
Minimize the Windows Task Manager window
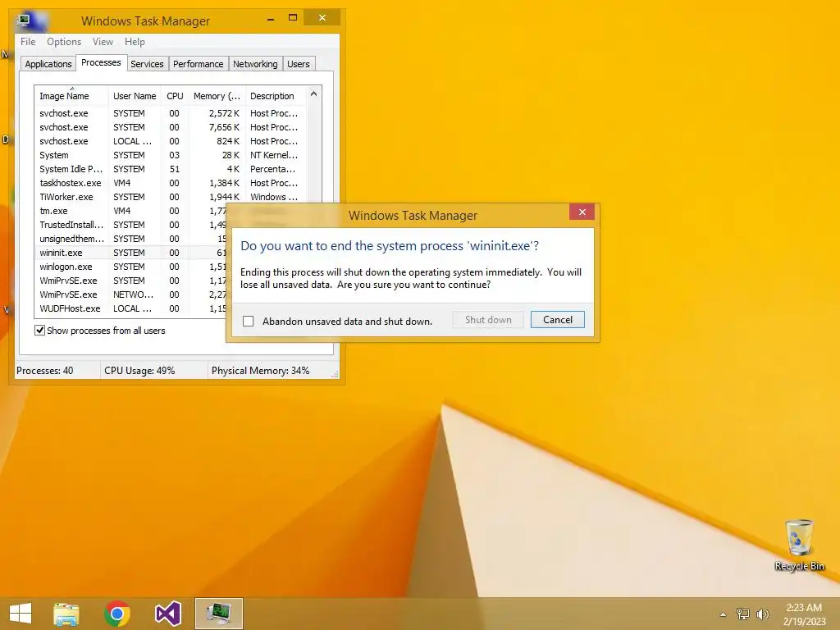click(x=271, y=18)
